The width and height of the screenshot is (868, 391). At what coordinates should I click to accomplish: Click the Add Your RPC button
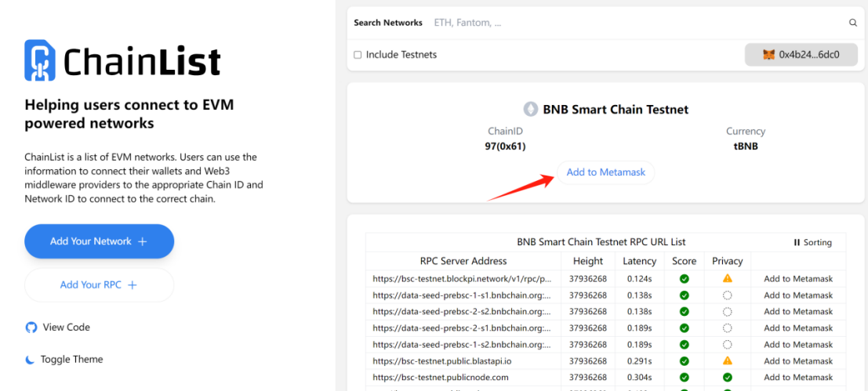click(99, 285)
